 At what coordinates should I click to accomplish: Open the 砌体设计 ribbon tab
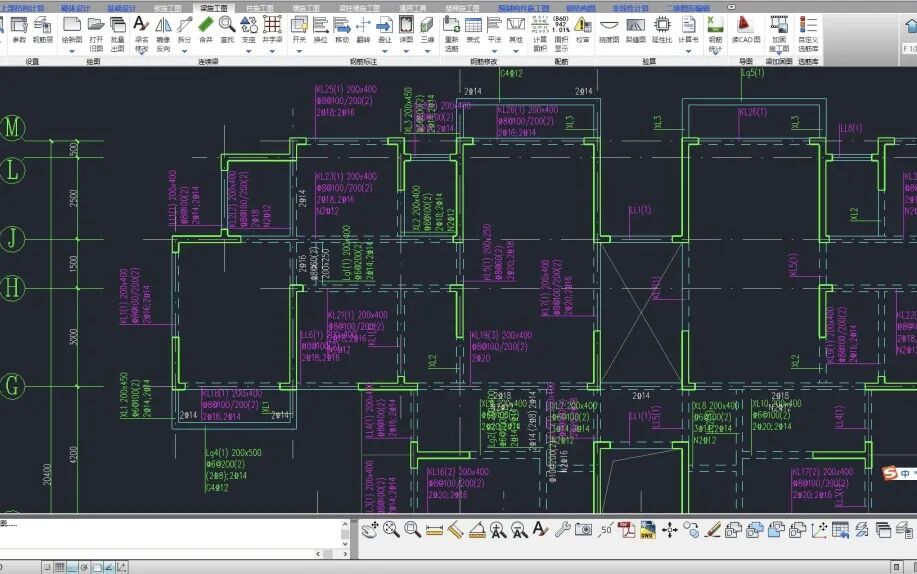(x=76, y=8)
